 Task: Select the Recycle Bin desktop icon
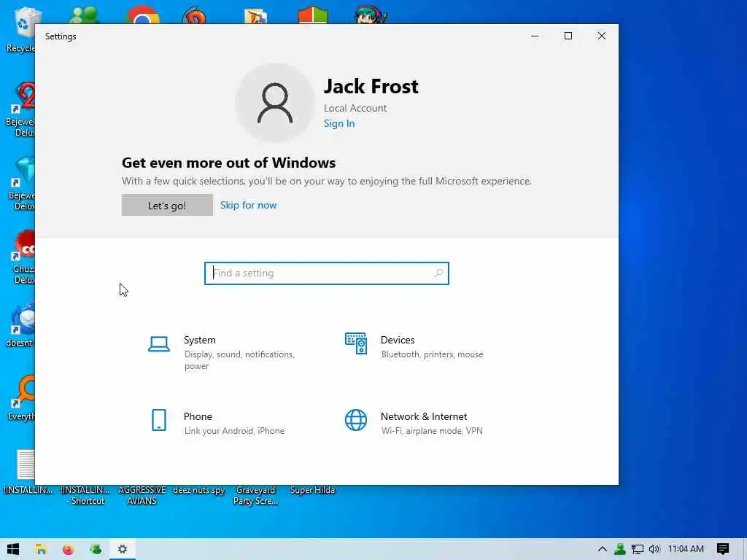coord(21,29)
